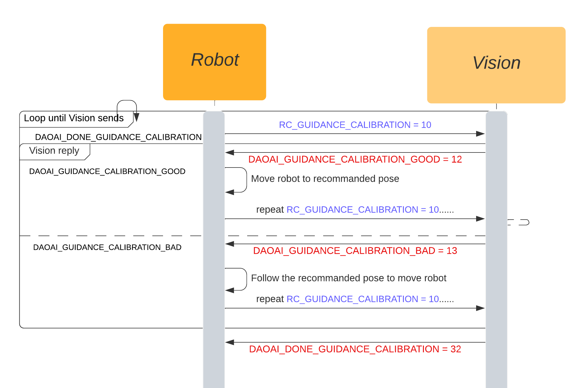Click the left 'DAOAI_GUIDANCE_CALIBRATION_BAD' condition text
The width and height of the screenshot is (588, 388).
[107, 247]
